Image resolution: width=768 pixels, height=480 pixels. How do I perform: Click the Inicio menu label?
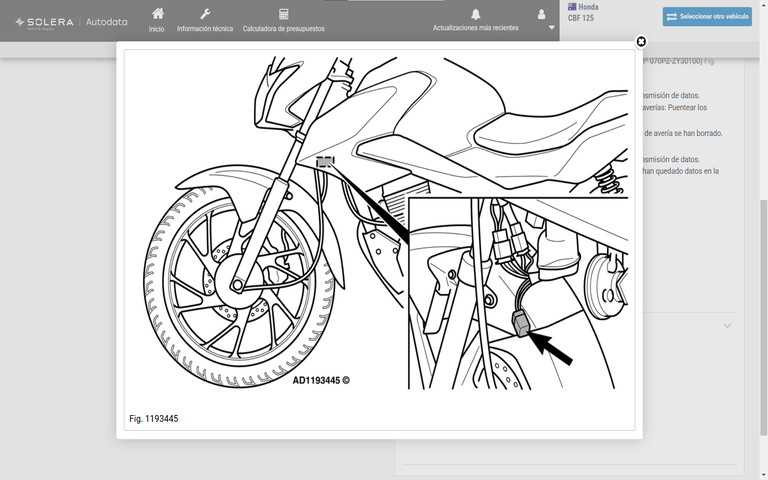(157, 29)
